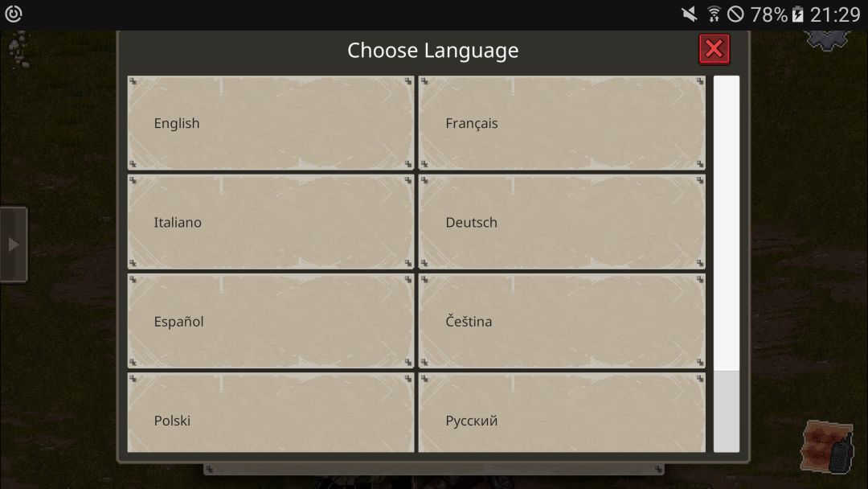The width and height of the screenshot is (868, 489).
Task: Click the lower scrollbar track area
Action: pyautogui.click(x=727, y=412)
